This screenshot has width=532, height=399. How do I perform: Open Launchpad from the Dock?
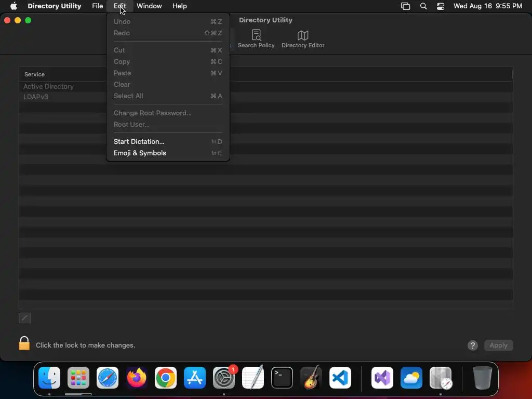coord(78,377)
